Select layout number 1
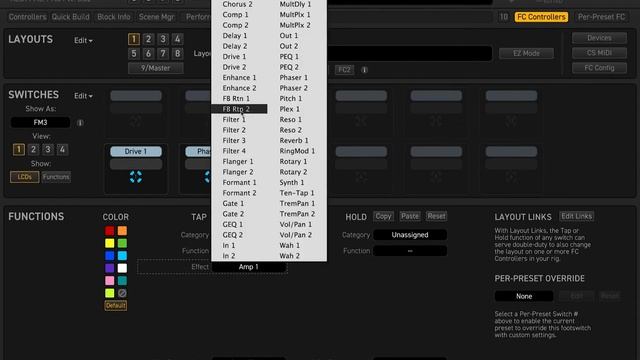640x360 pixels. tap(133, 39)
